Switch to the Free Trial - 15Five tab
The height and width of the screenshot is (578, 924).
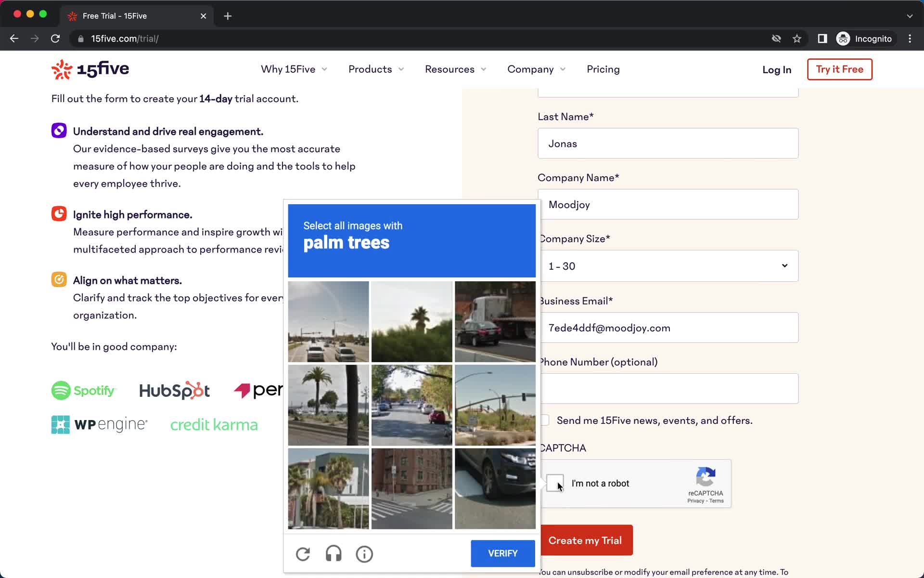point(137,16)
